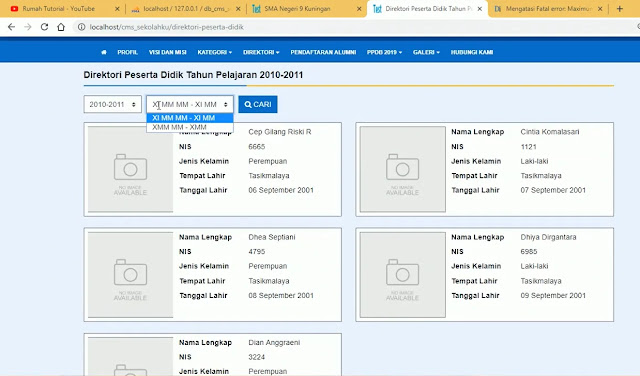Click the name Dhea Septiani
This screenshot has width=640, height=376.
tap(271, 237)
